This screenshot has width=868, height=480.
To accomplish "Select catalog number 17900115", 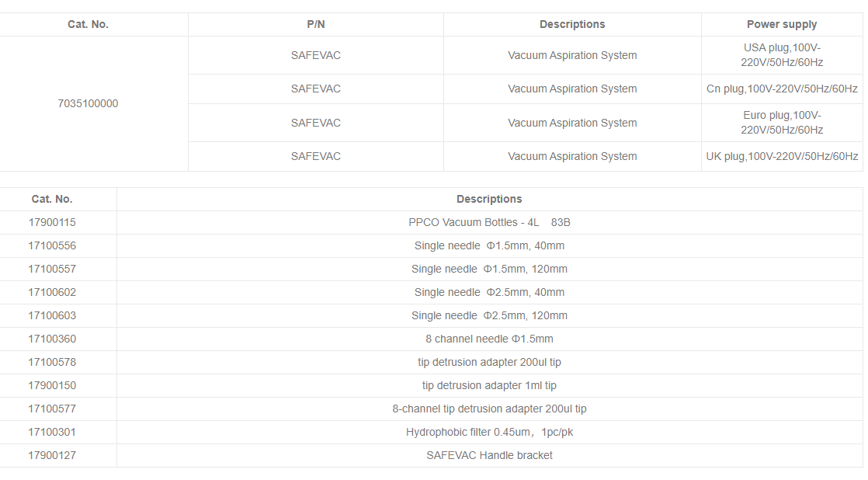I will [52, 222].
